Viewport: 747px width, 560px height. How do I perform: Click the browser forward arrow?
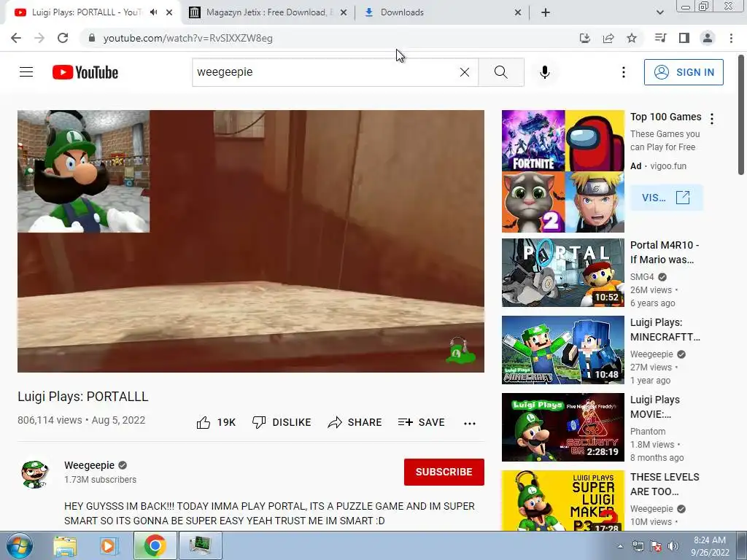(x=39, y=38)
